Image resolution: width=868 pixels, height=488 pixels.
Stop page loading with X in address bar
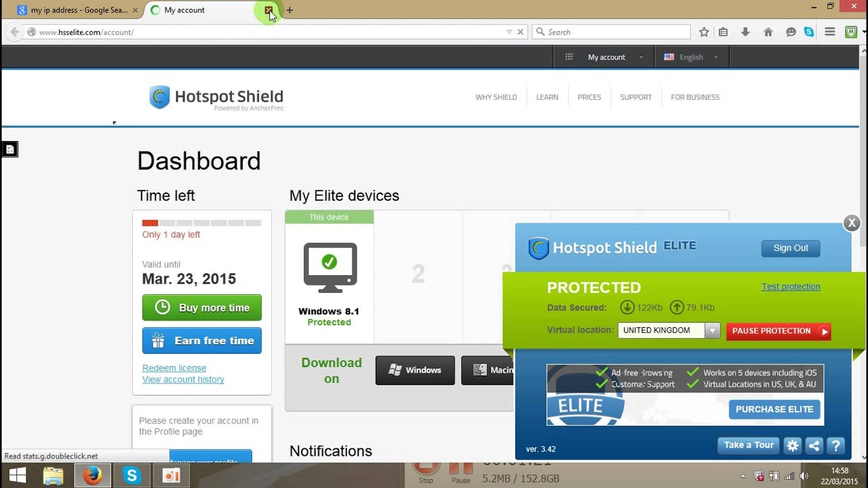[x=521, y=32]
